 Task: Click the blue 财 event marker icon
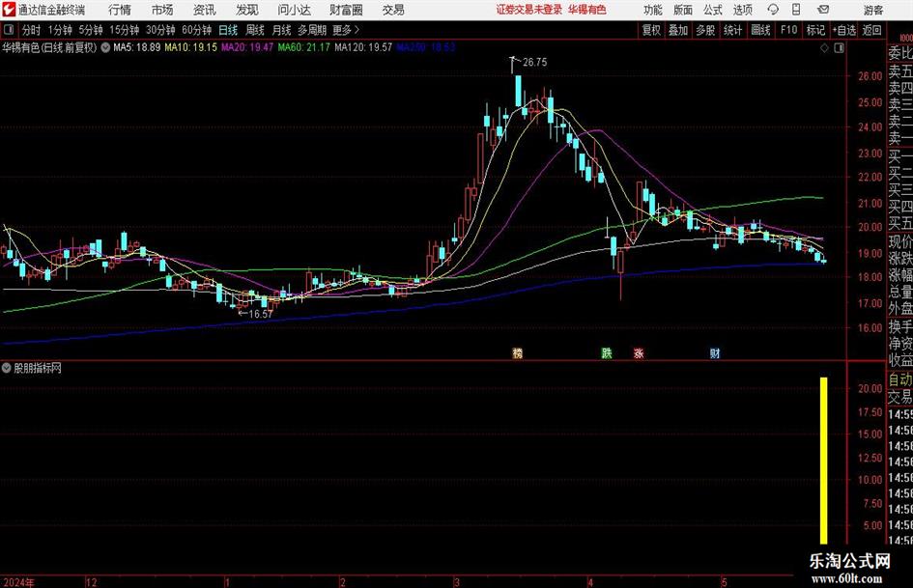point(714,352)
